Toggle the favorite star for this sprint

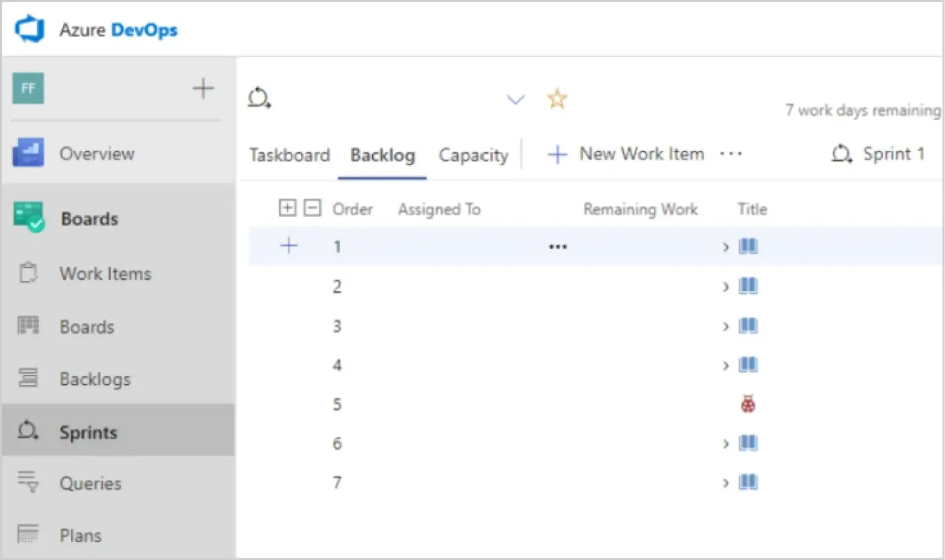pos(557,99)
